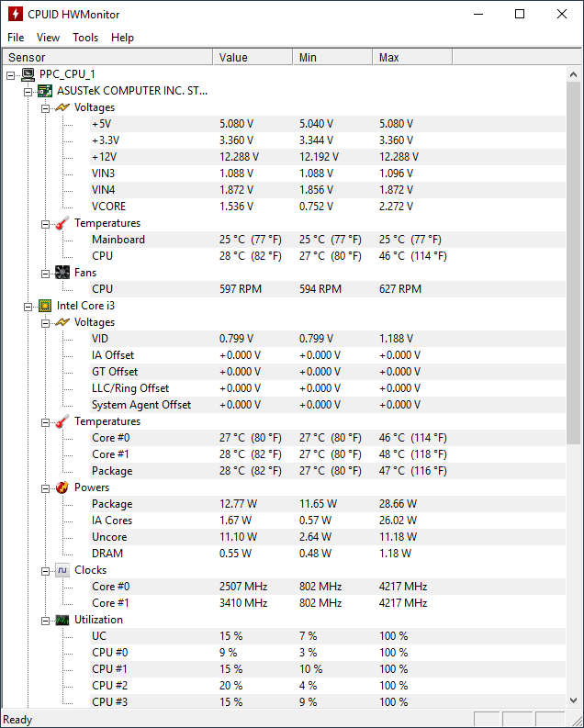Select the VIN4 row

pyautogui.click(x=328, y=190)
